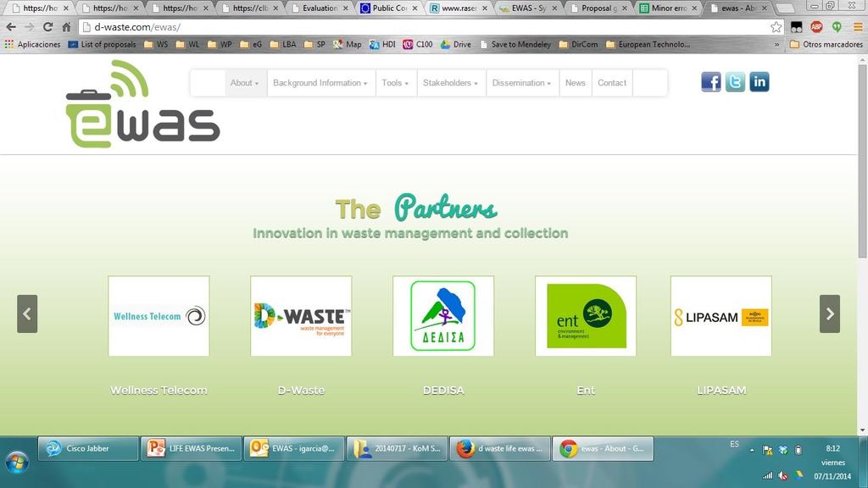
Task: Switch to the EWAS - Sy tab
Action: [x=529, y=8]
